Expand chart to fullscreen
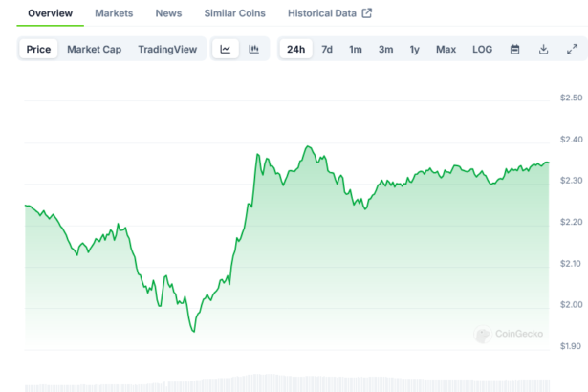 point(572,49)
